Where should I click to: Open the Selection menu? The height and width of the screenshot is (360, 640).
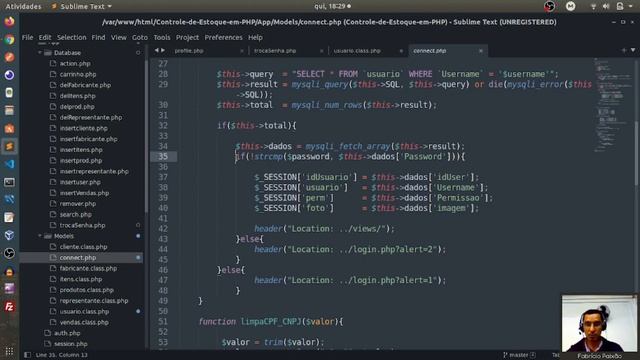pyautogui.click(x=71, y=37)
